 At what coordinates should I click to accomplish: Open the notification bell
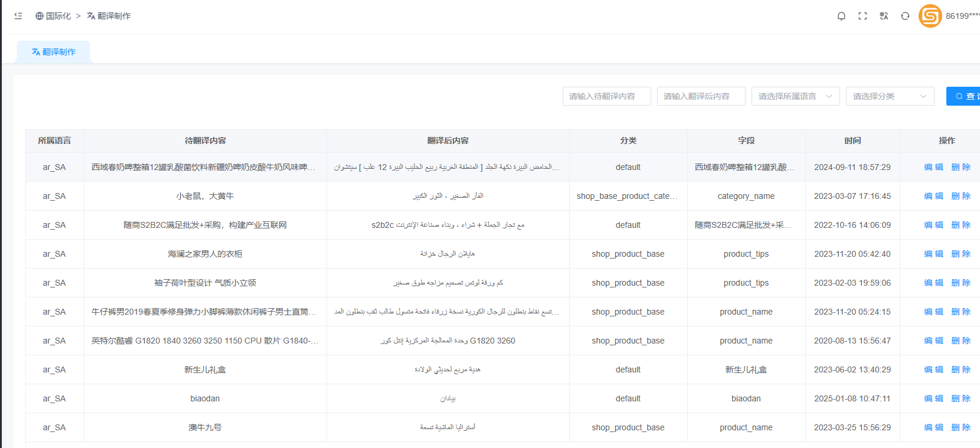841,16
